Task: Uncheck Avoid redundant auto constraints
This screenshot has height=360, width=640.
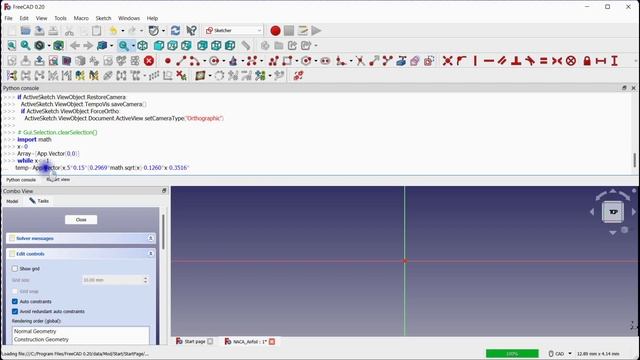Action: tap(15, 311)
